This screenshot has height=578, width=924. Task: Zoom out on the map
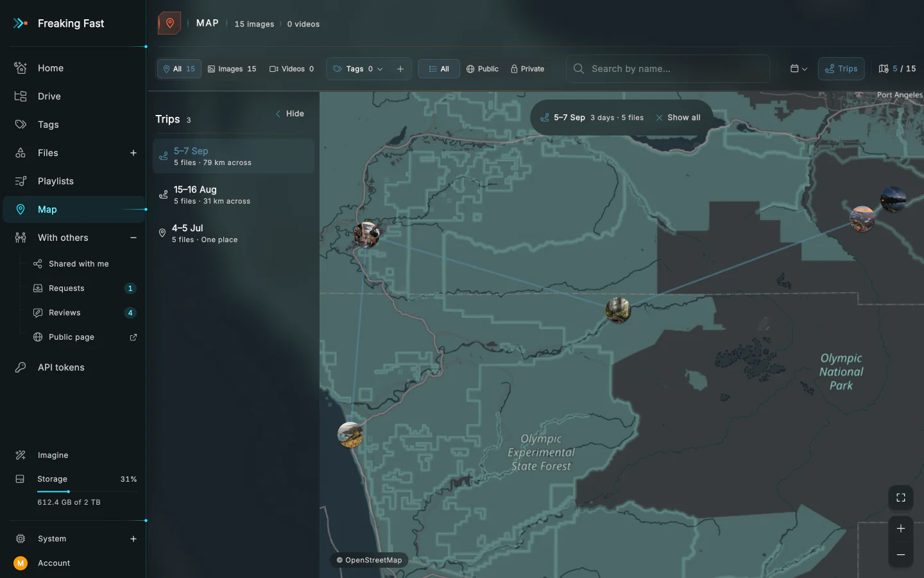(901, 554)
